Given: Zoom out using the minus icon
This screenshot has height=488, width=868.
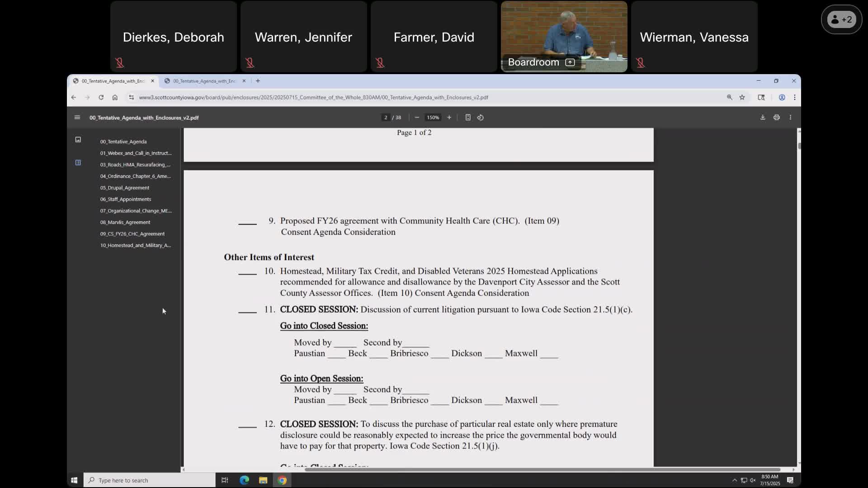Looking at the screenshot, I should [417, 117].
